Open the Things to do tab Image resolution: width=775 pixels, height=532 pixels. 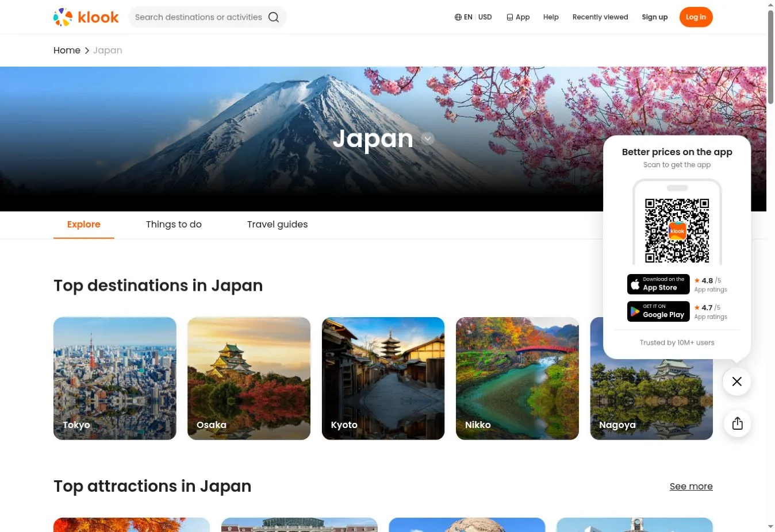point(174,225)
